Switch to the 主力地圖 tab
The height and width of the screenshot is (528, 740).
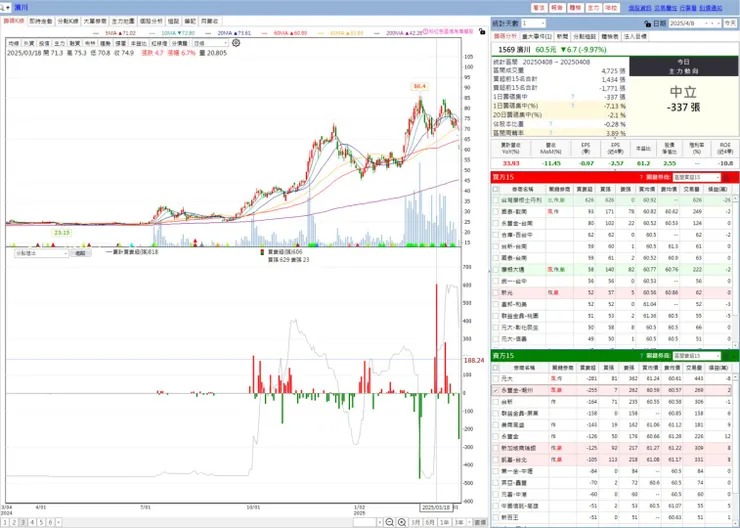pyautogui.click(x=123, y=21)
